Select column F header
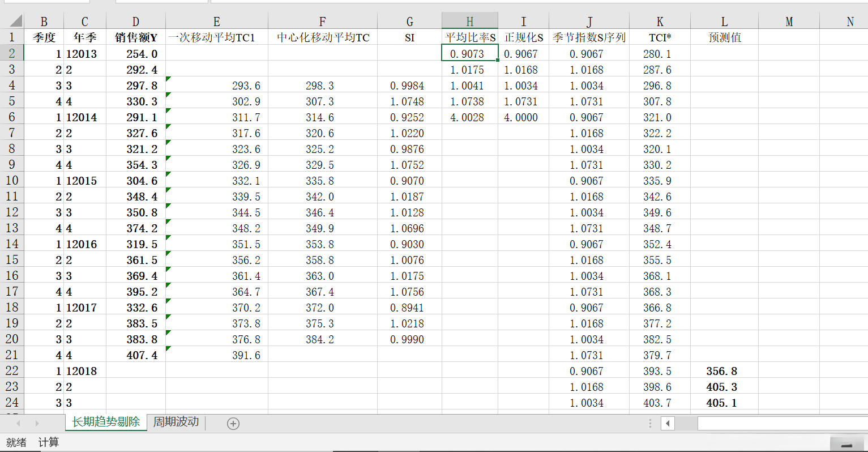Screen dimensions: 868x452 click(323, 22)
